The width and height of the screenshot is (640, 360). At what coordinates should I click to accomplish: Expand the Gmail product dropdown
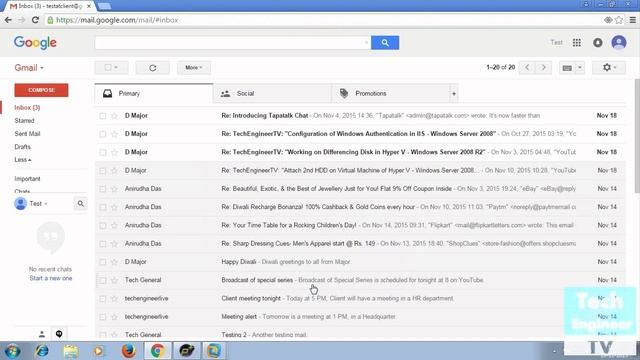(x=29, y=68)
